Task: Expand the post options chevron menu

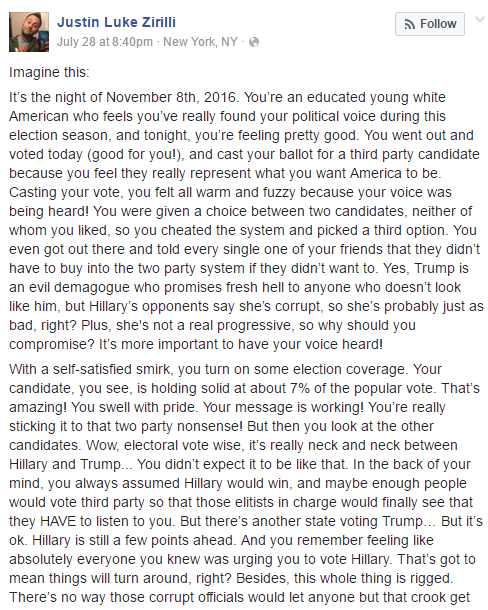Action: [x=480, y=19]
